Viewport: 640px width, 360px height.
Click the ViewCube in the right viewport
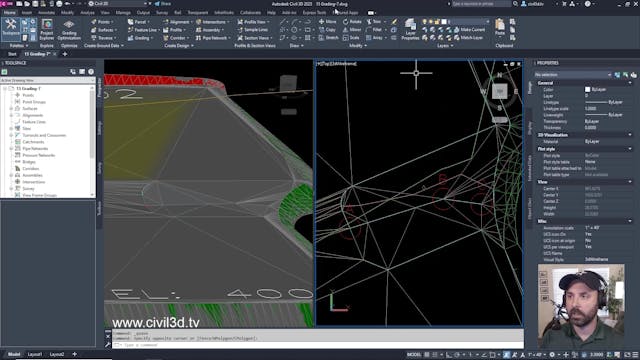[x=500, y=91]
